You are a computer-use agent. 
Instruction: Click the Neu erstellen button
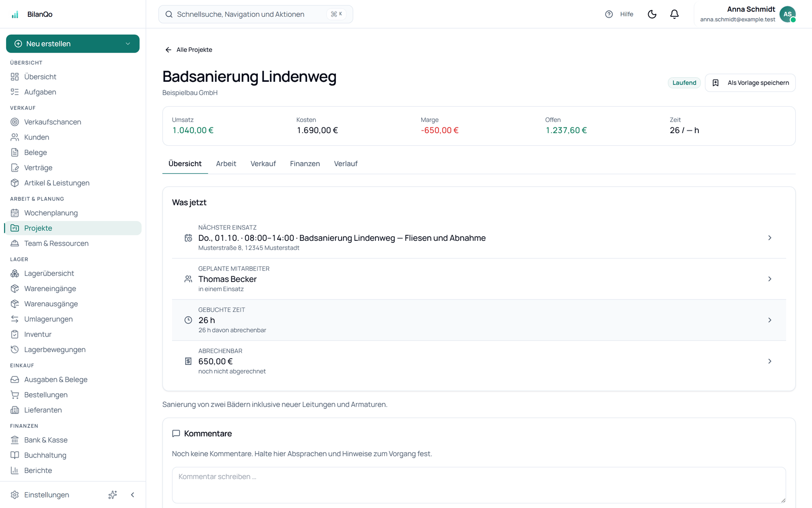pyautogui.click(x=73, y=44)
